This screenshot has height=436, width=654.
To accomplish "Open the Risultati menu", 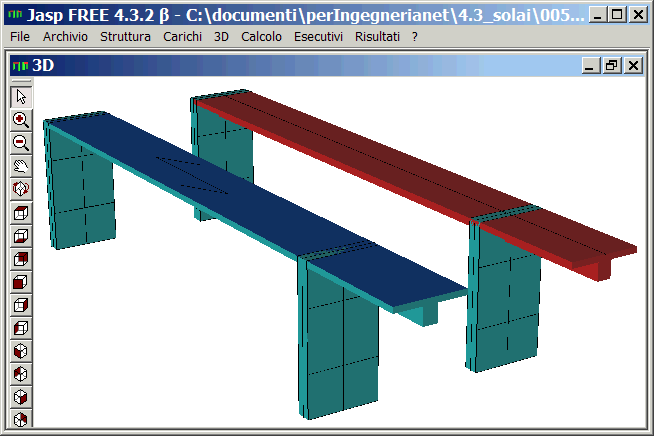I will 377,37.
